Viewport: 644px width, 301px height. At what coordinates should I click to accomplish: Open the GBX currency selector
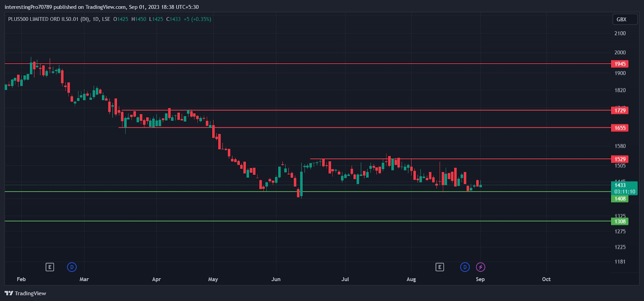pyautogui.click(x=625, y=19)
